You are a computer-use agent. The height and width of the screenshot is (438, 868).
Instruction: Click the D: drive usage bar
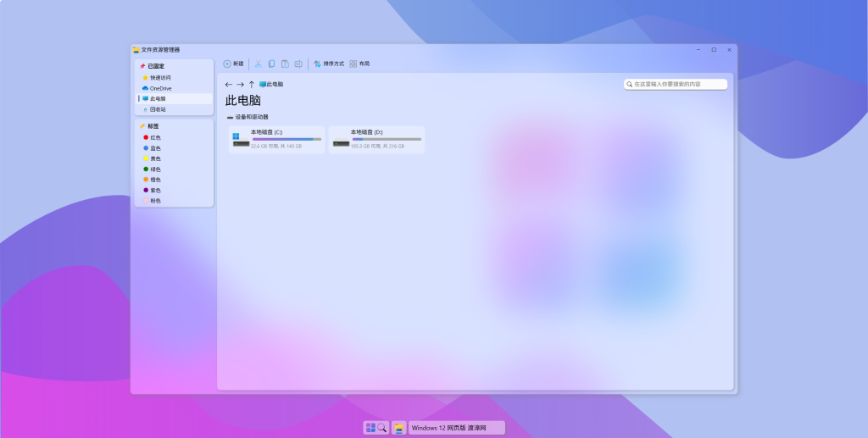click(387, 139)
